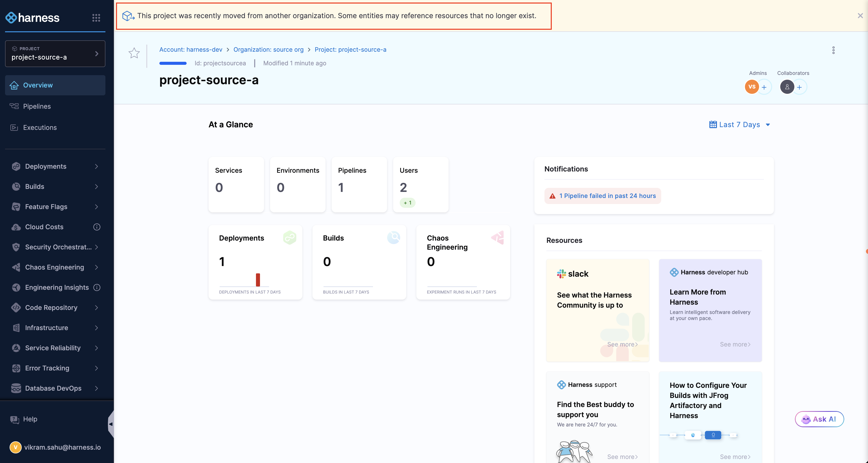
Task: Go to Pipelines in sidebar
Action: pyautogui.click(x=37, y=106)
